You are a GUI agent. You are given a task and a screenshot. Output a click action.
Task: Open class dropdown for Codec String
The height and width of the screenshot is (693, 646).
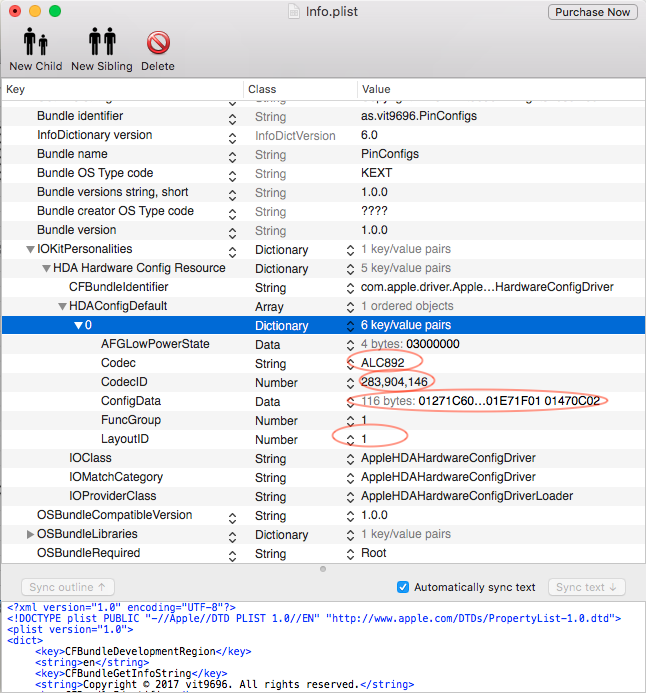pos(350,364)
